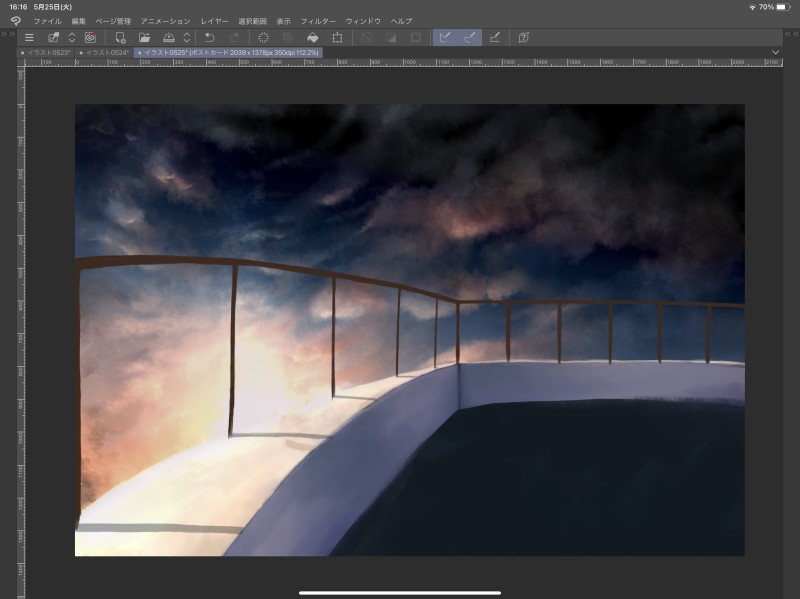800x599 pixels.
Task: Switch to the イラスト0523 tab
Action: 46,53
